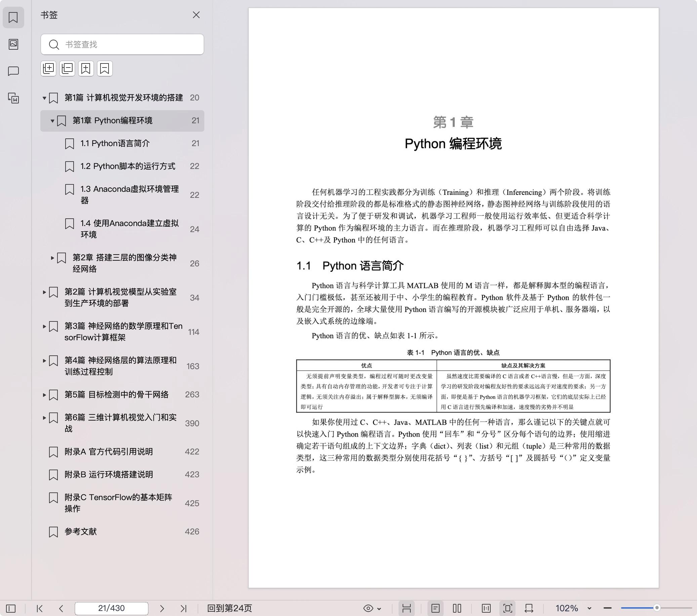Image resolution: width=697 pixels, height=616 pixels.
Task: Expand 第2章 搭建三层的图像分类神经网络
Action: point(52,258)
